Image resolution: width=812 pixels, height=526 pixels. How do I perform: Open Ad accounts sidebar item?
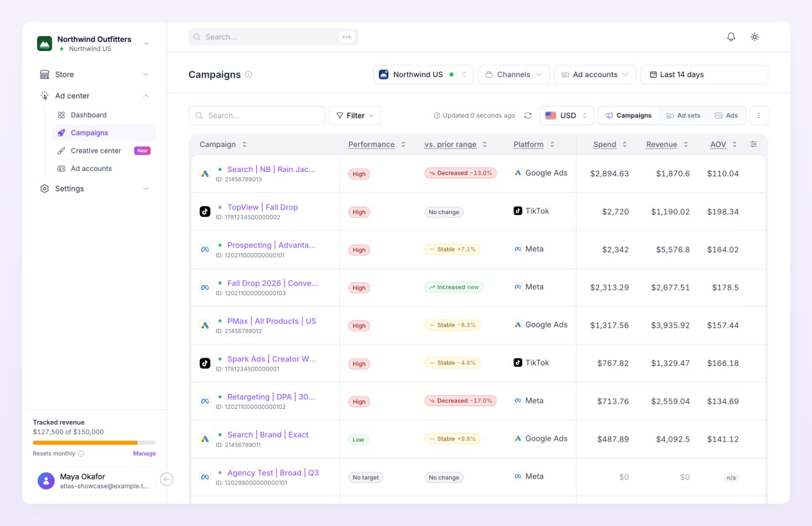tap(104, 169)
